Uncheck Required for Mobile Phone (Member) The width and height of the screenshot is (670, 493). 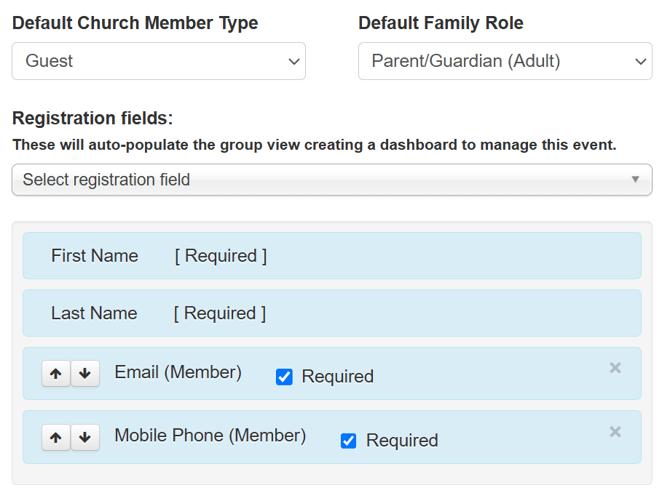pyautogui.click(x=348, y=440)
